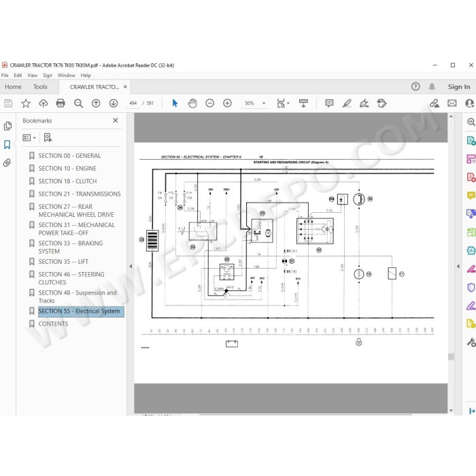The width and height of the screenshot is (476, 476).
Task: Toggle the bookmarks panel icon
Action: tap(7, 144)
